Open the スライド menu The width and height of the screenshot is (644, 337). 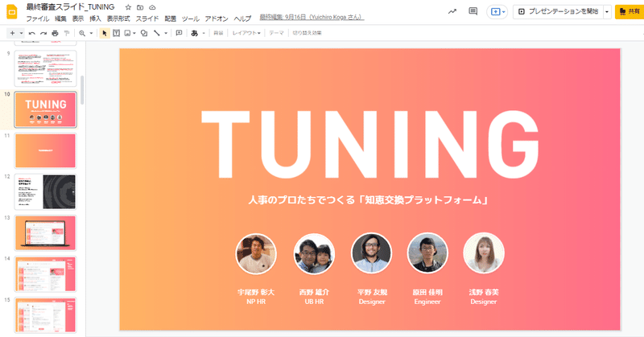pos(147,18)
